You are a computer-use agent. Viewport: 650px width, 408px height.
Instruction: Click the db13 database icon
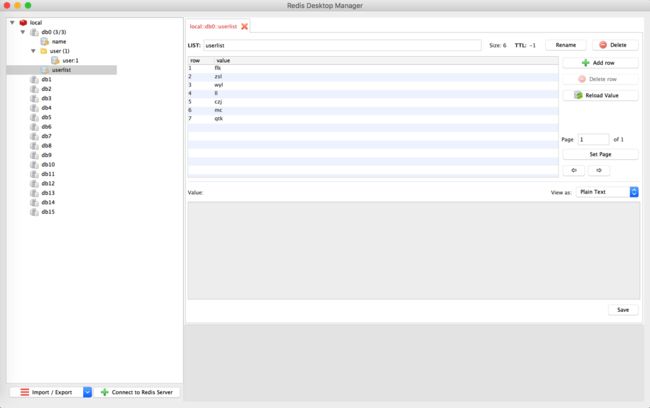click(x=34, y=193)
